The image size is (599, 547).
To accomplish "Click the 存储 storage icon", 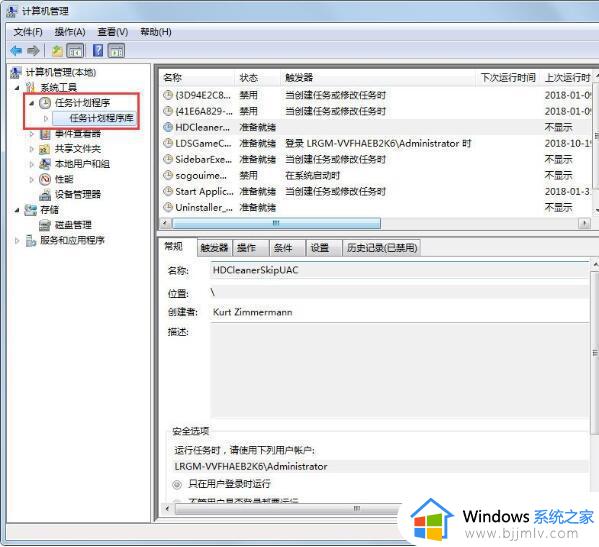I will click(x=31, y=210).
